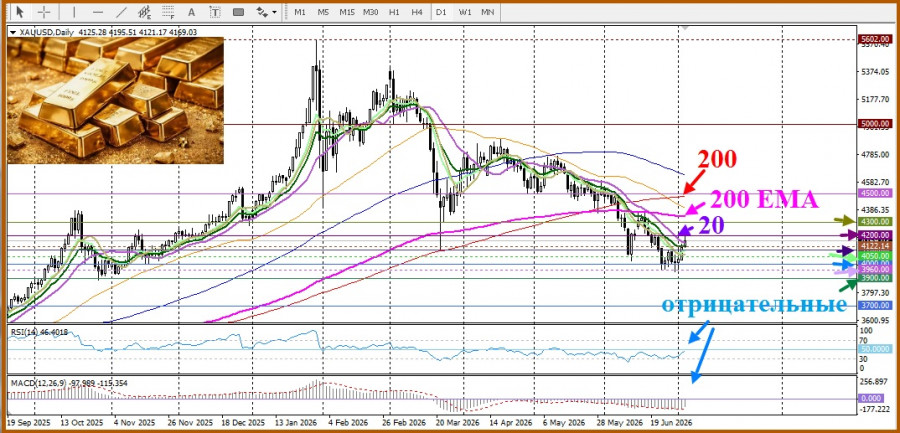This screenshot has width=900, height=433.
Task: Select the text label tool
Action: click(x=215, y=11)
